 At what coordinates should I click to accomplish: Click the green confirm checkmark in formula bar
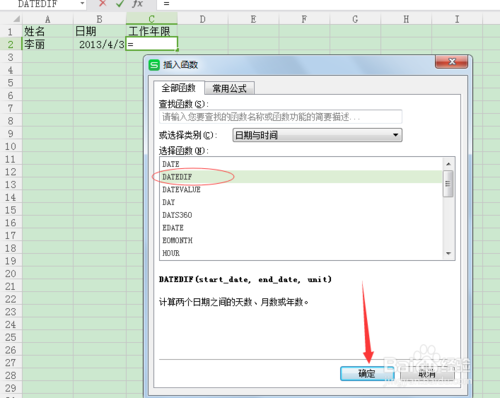point(120,3)
